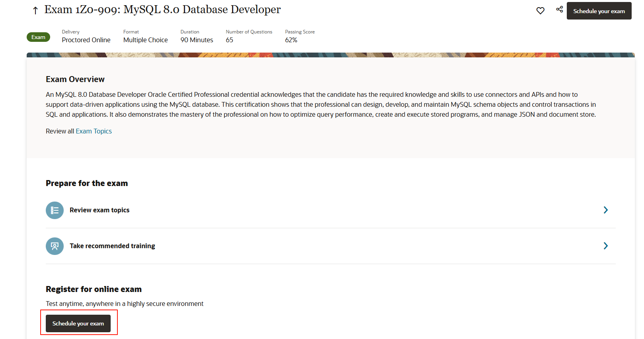Image resolution: width=644 pixels, height=339 pixels.
Task: Click the Format label
Action: click(131, 32)
